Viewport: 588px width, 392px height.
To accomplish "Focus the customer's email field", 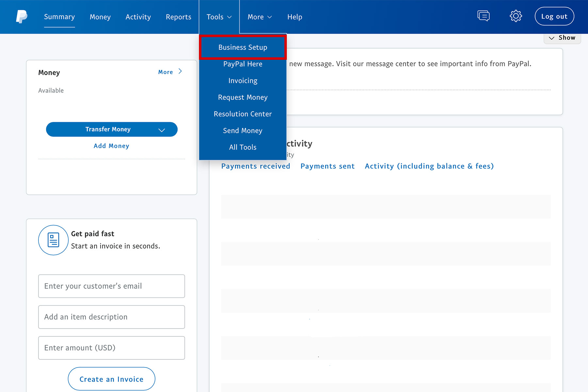I will pyautogui.click(x=111, y=286).
